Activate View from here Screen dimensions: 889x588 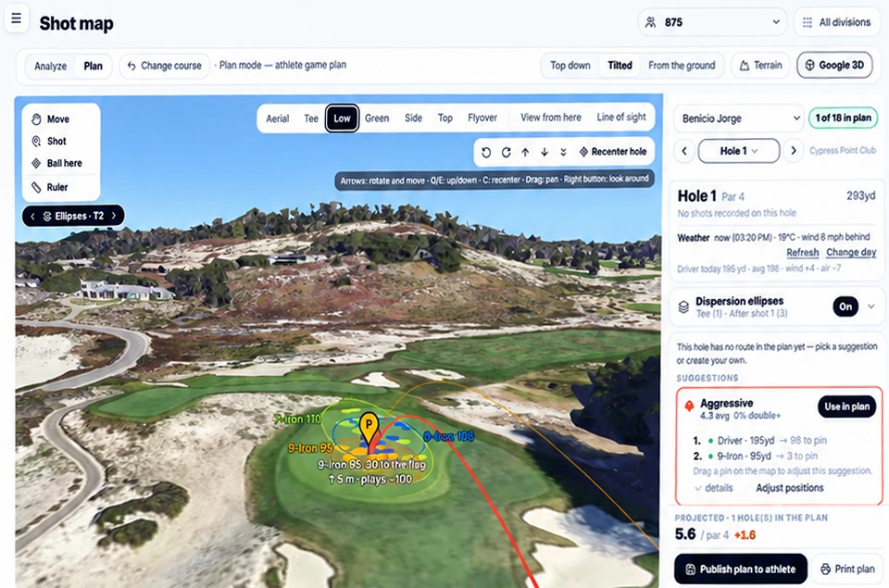(550, 118)
